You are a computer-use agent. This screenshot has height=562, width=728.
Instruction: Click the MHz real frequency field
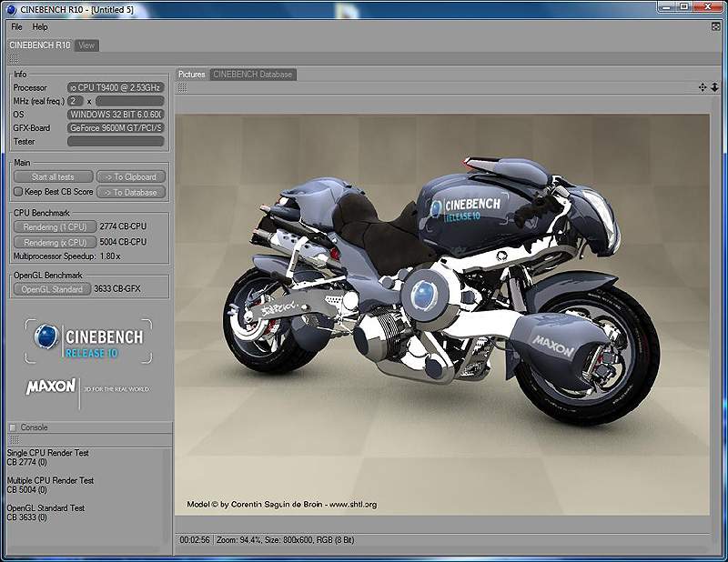pos(129,101)
